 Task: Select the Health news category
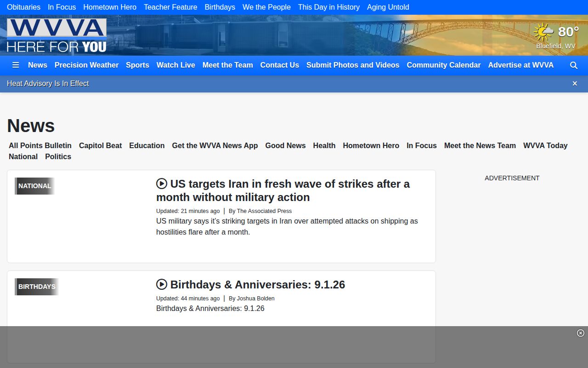pos(324,146)
